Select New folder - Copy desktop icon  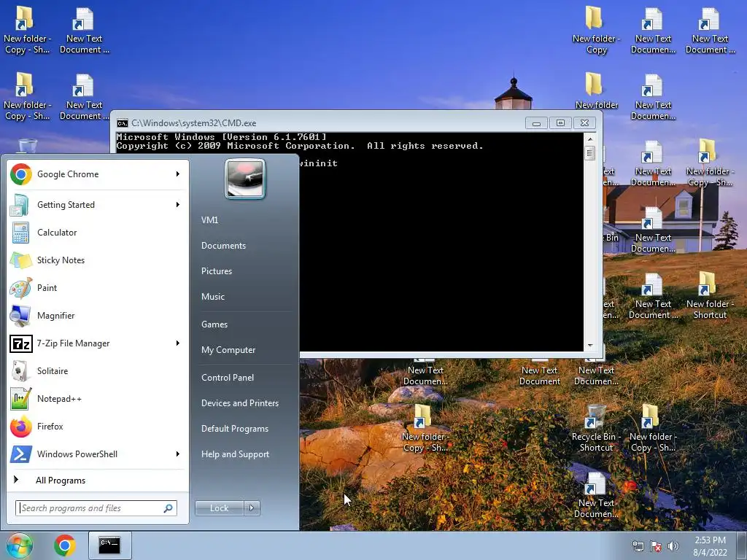click(x=596, y=29)
